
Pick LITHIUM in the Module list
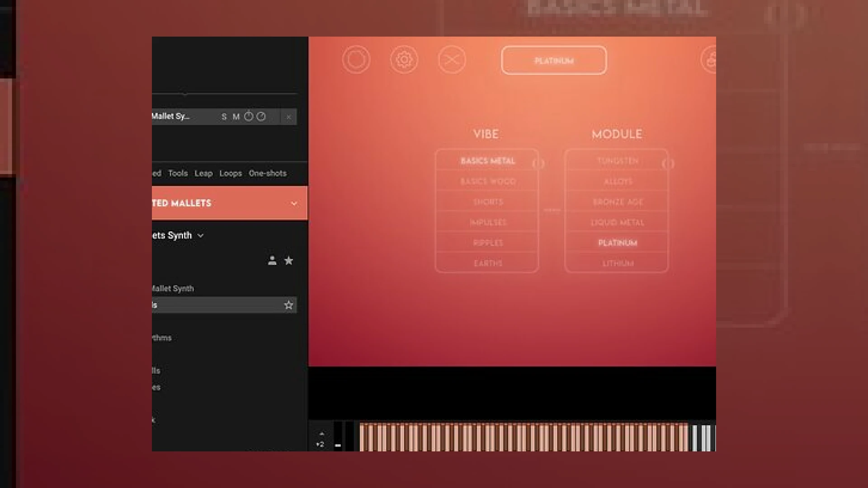click(617, 263)
